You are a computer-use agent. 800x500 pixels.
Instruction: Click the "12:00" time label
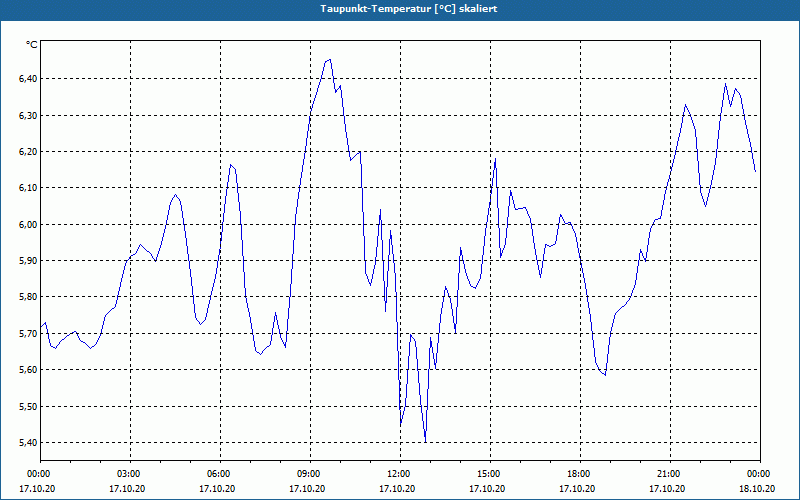coord(397,474)
